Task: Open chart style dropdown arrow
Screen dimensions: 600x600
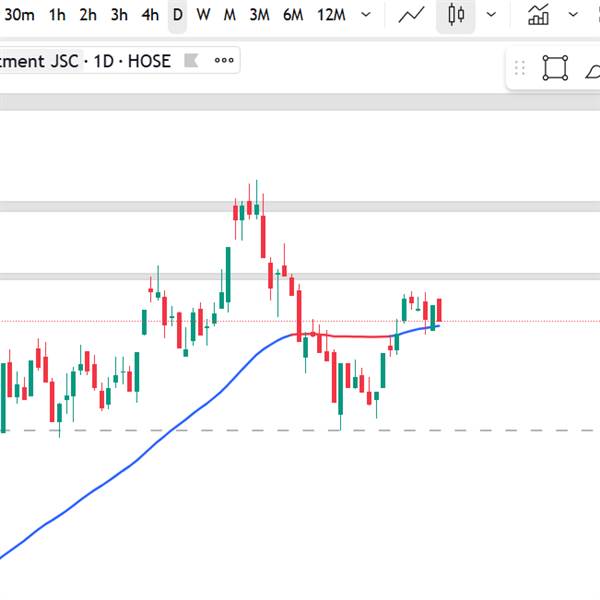Action: click(491, 15)
